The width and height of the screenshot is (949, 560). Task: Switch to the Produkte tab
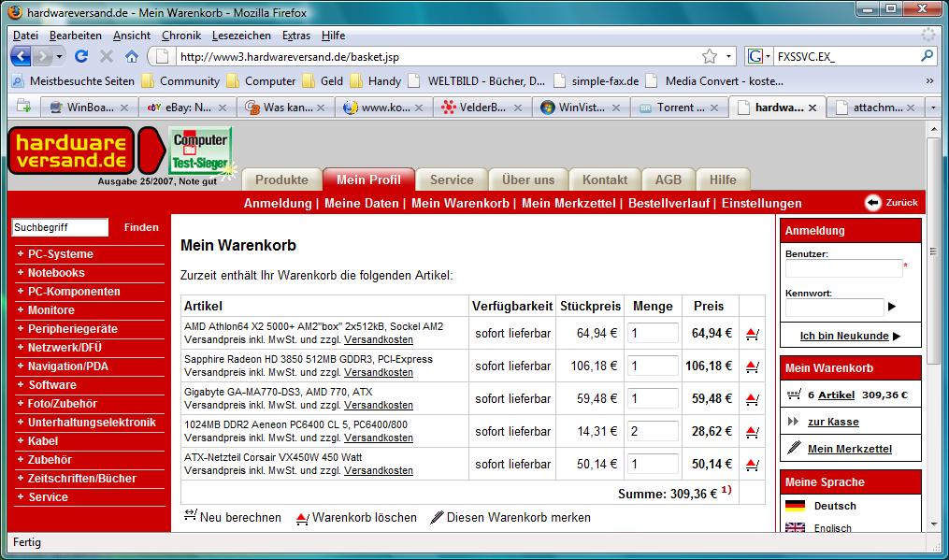tap(281, 179)
